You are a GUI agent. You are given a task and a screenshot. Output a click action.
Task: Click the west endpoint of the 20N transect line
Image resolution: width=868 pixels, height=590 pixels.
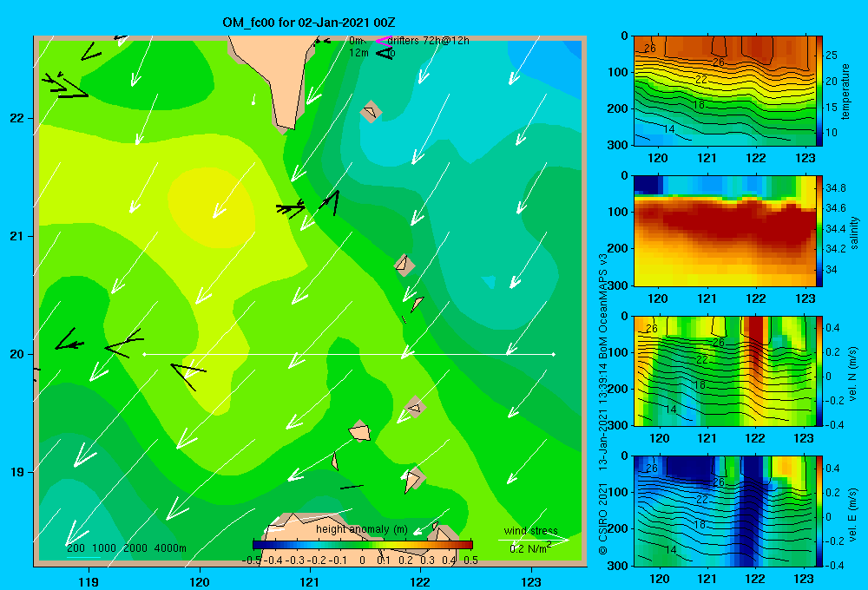pos(144,354)
